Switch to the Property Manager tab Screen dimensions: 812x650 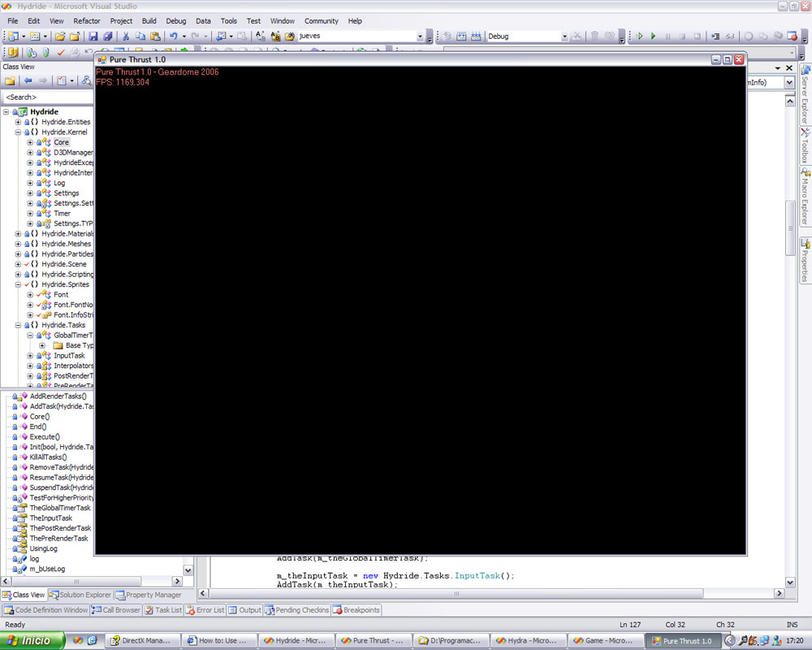click(x=149, y=595)
